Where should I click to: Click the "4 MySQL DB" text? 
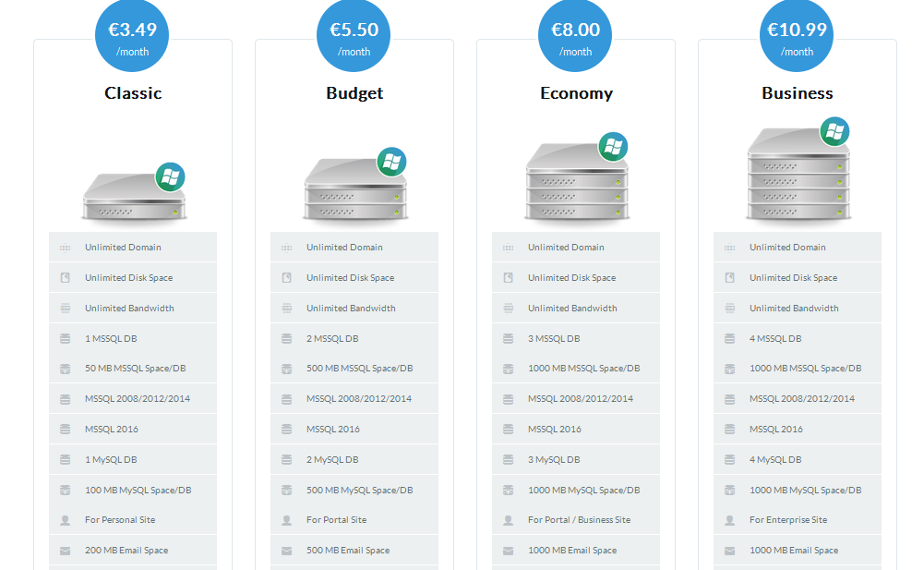click(x=775, y=460)
